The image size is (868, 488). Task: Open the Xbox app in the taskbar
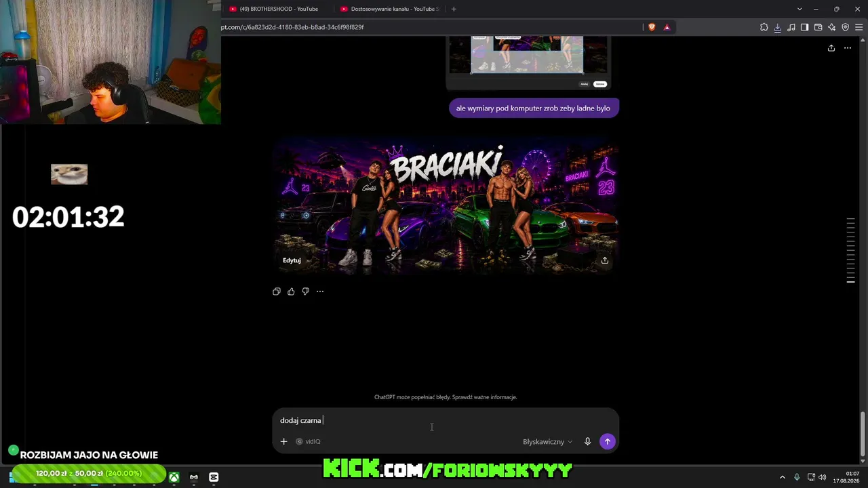[174, 477]
